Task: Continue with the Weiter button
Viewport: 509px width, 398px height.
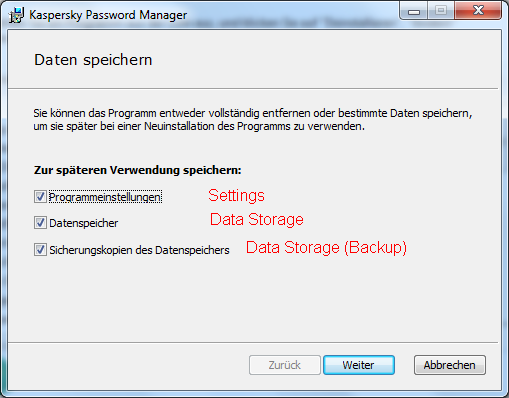Action: pos(359,365)
